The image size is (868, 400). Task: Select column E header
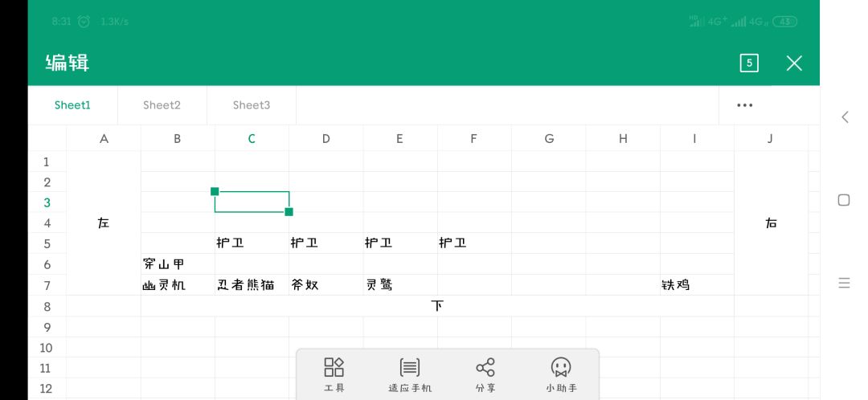point(400,138)
